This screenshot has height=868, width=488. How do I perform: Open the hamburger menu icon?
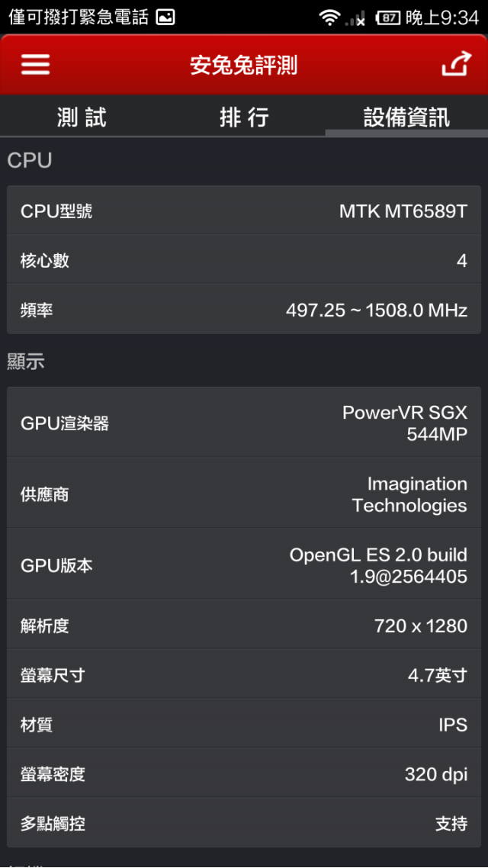(x=35, y=65)
